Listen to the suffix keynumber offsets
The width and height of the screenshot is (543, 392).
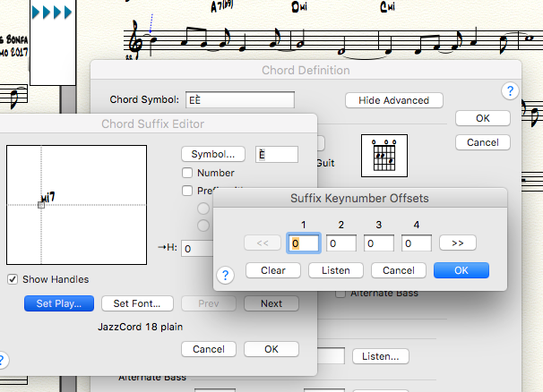(x=335, y=270)
